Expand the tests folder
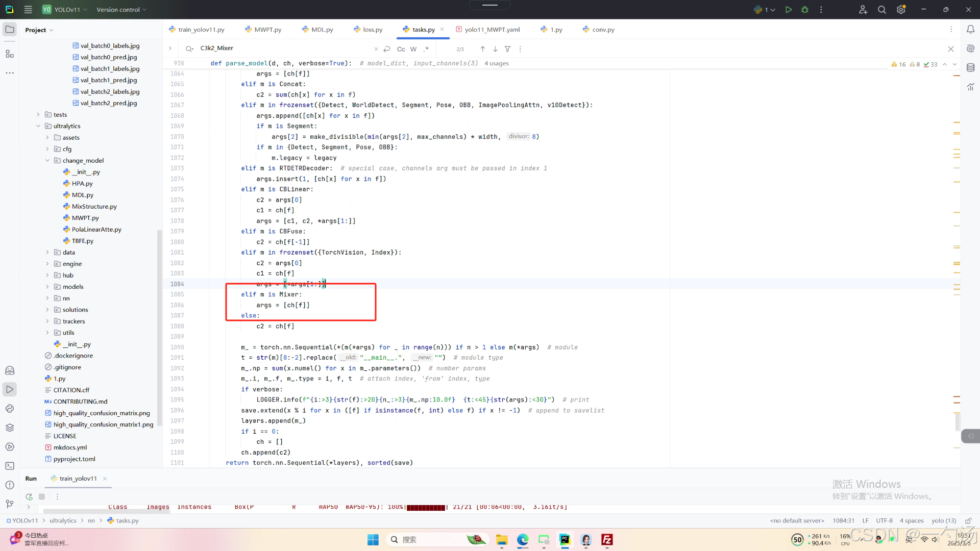 tap(38, 115)
